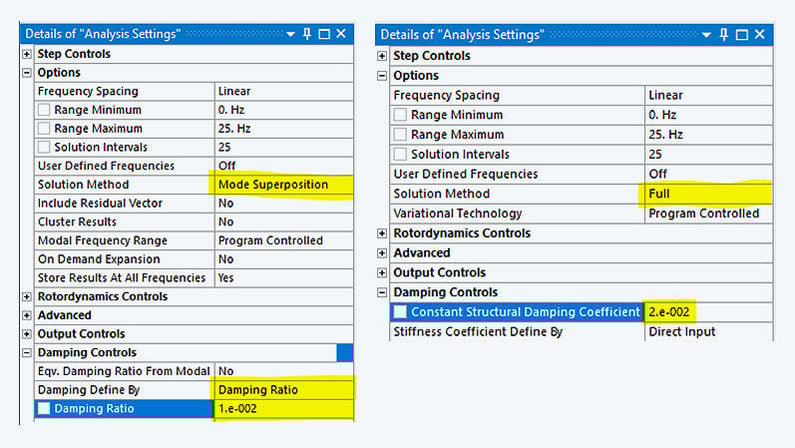Expand Step Controls in left panel
795x448 pixels.
pos(27,54)
